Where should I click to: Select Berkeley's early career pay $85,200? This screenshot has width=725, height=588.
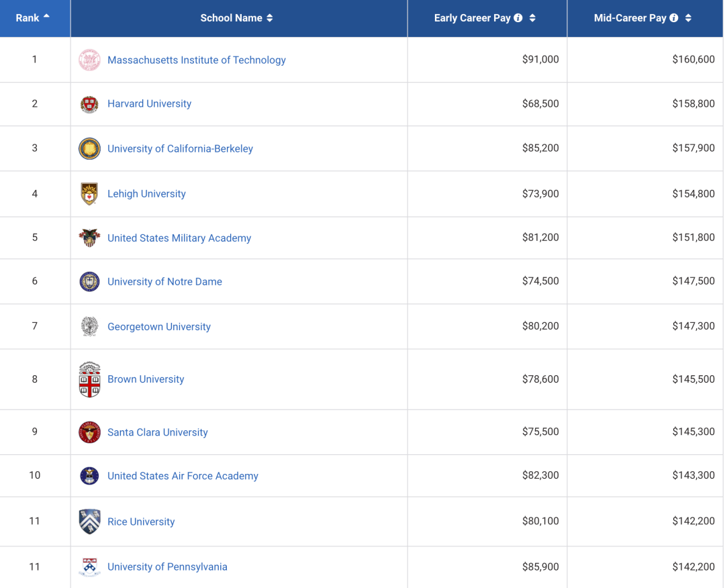pos(540,148)
